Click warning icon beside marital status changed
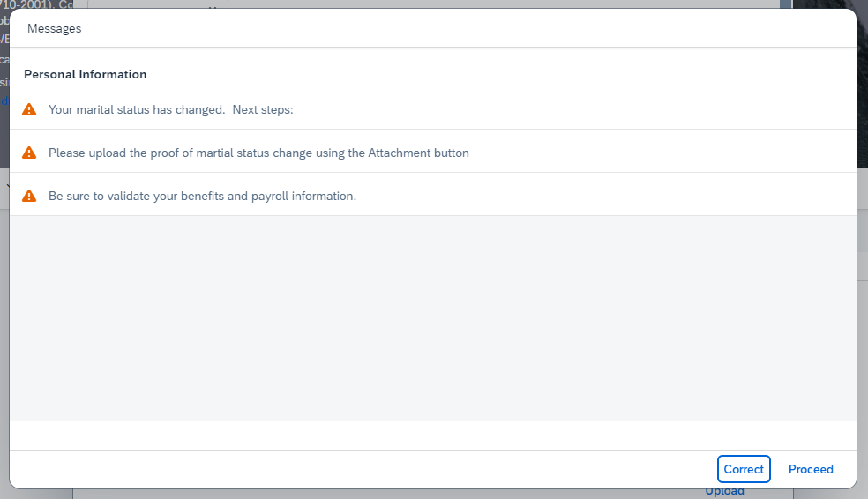 pyautogui.click(x=29, y=109)
